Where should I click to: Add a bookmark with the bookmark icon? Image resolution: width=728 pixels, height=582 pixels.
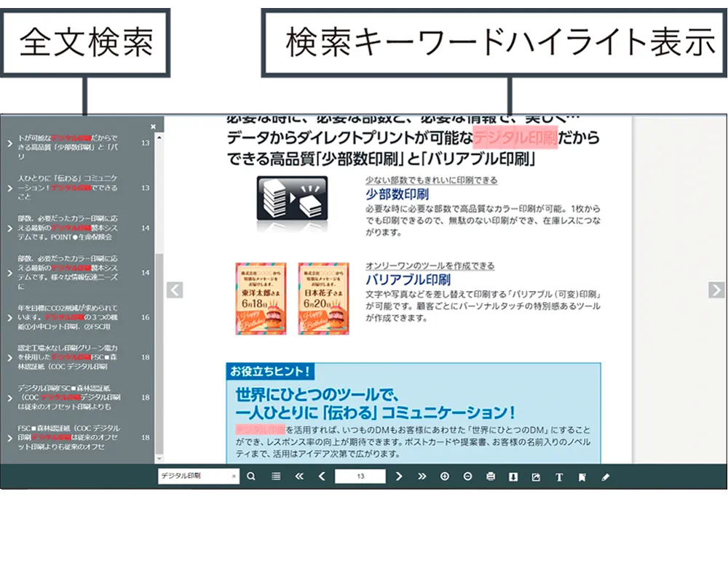[x=582, y=477]
